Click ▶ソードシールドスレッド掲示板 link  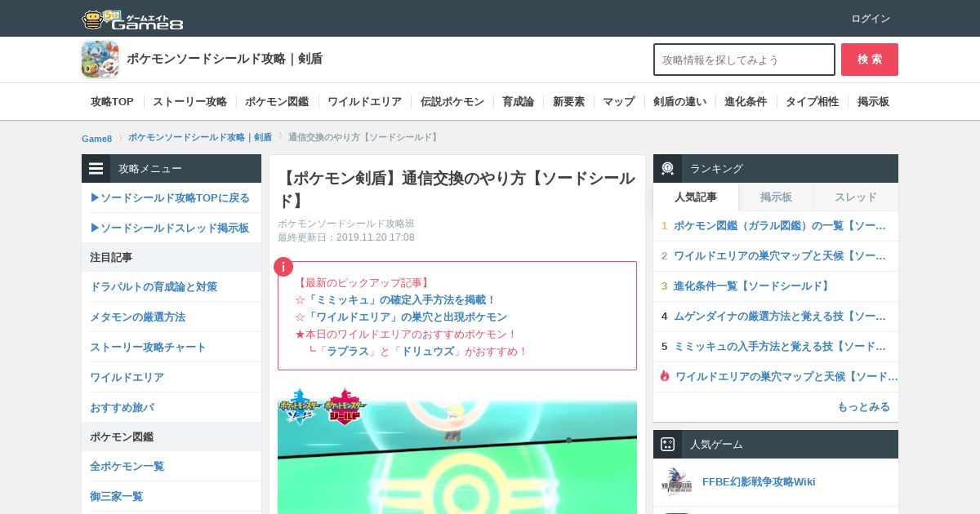click(x=170, y=228)
